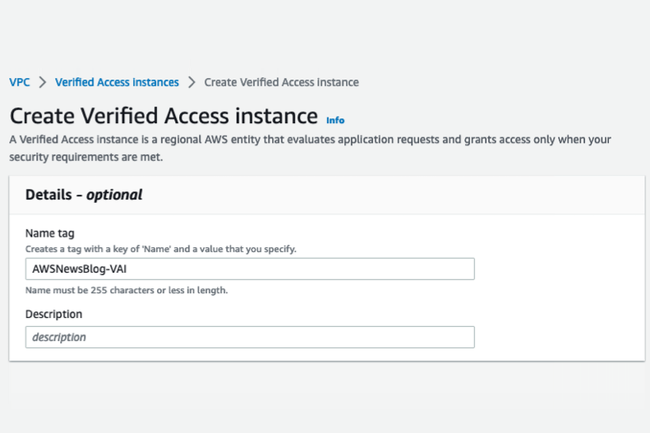Image resolution: width=650 pixels, height=433 pixels.
Task: Open the Verified Access instances breadcrumb link
Action: [x=117, y=82]
